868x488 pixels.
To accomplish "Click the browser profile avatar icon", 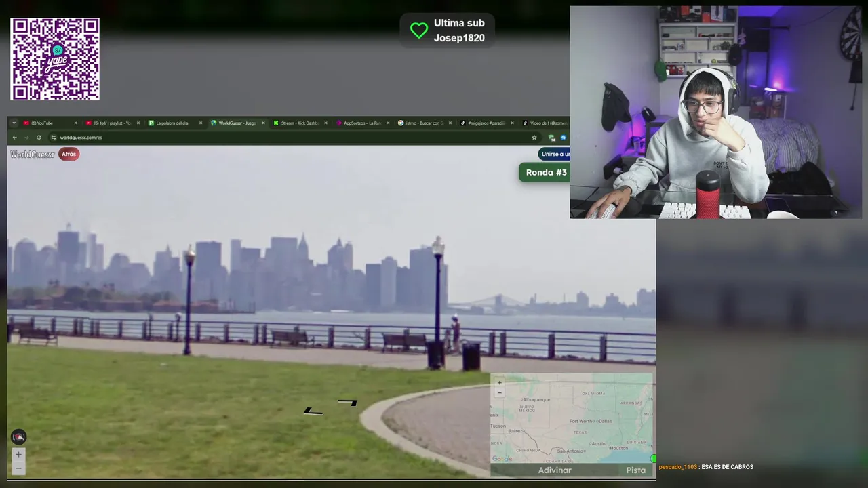I will click(563, 138).
